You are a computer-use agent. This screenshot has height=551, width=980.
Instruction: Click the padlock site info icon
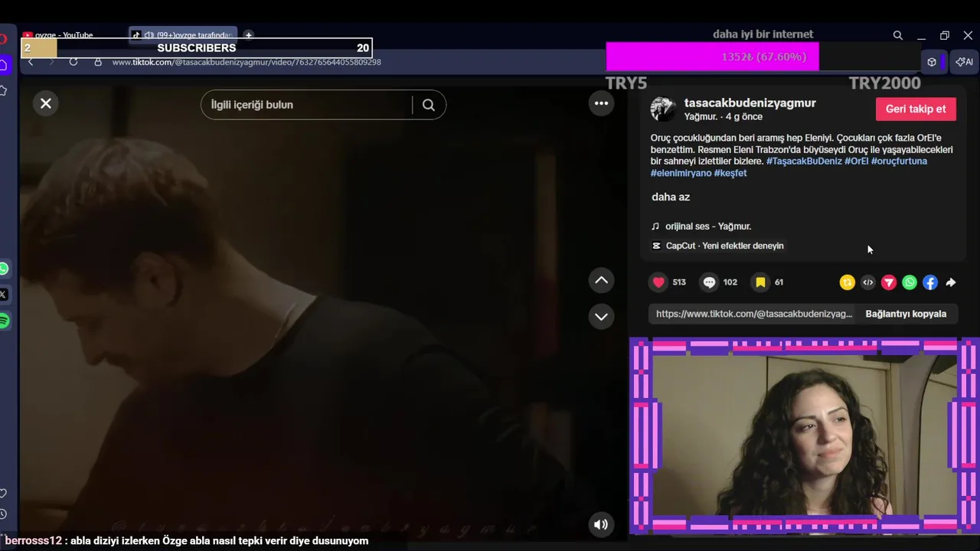click(x=98, y=62)
